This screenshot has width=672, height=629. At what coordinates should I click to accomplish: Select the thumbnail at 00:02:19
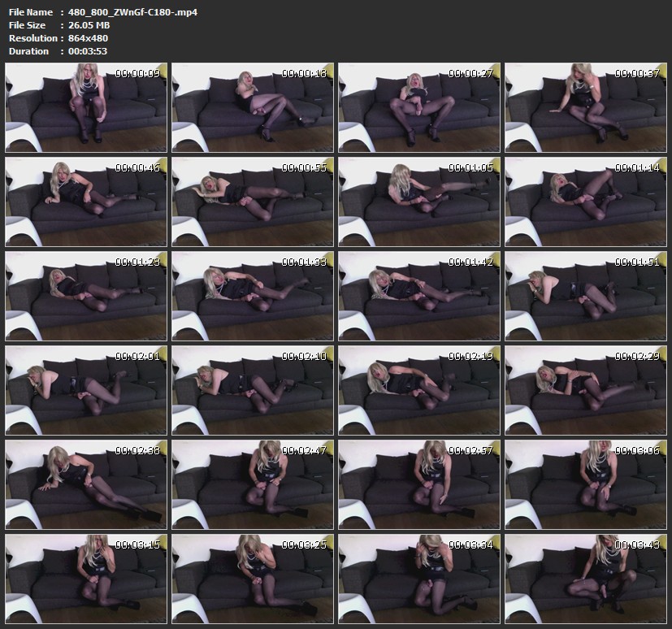[419, 390]
